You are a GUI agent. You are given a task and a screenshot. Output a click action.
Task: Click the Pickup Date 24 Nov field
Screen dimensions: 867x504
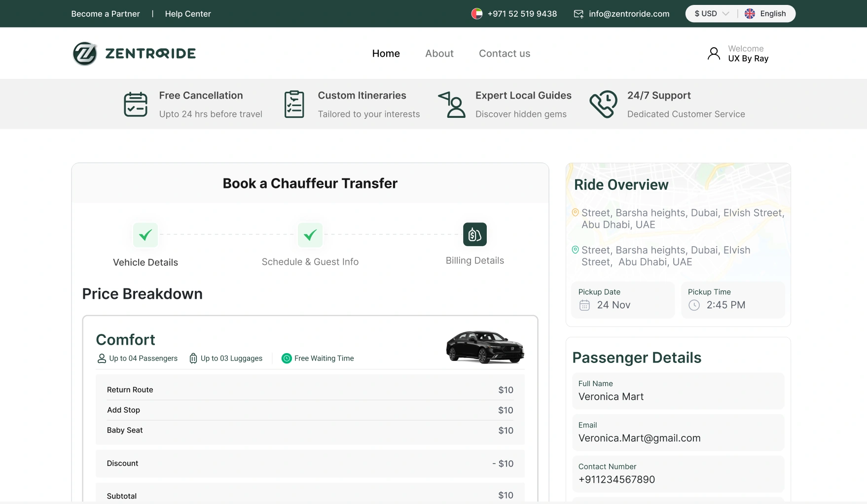tap(623, 300)
